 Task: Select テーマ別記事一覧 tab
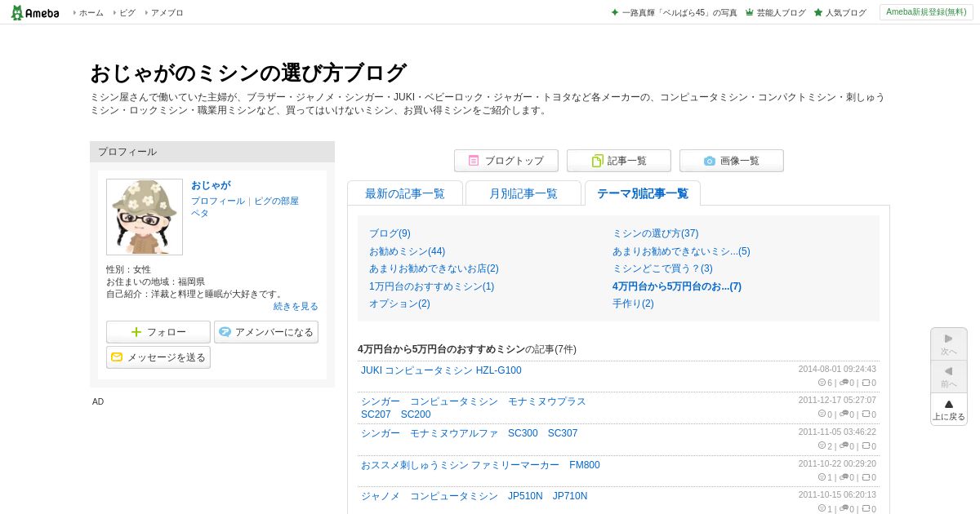pos(643,193)
